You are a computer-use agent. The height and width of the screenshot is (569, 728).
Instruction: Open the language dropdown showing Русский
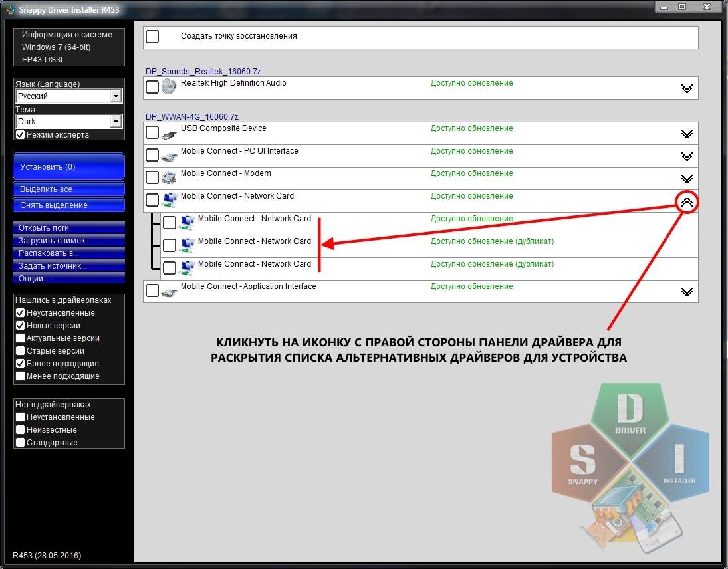click(68, 96)
